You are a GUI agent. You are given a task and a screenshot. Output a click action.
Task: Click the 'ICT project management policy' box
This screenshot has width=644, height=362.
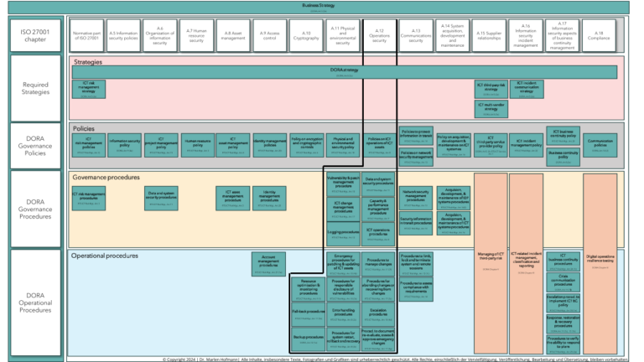tap(161, 145)
